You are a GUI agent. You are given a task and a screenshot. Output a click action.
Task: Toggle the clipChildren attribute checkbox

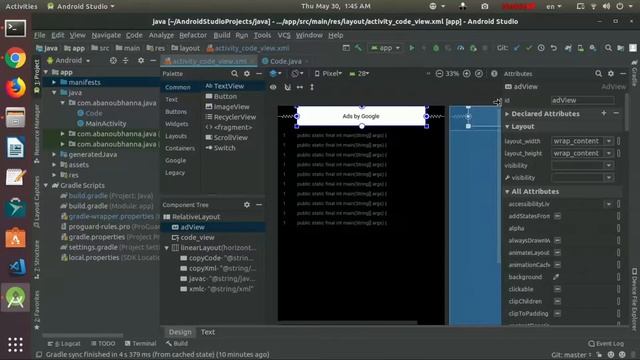[557, 301]
